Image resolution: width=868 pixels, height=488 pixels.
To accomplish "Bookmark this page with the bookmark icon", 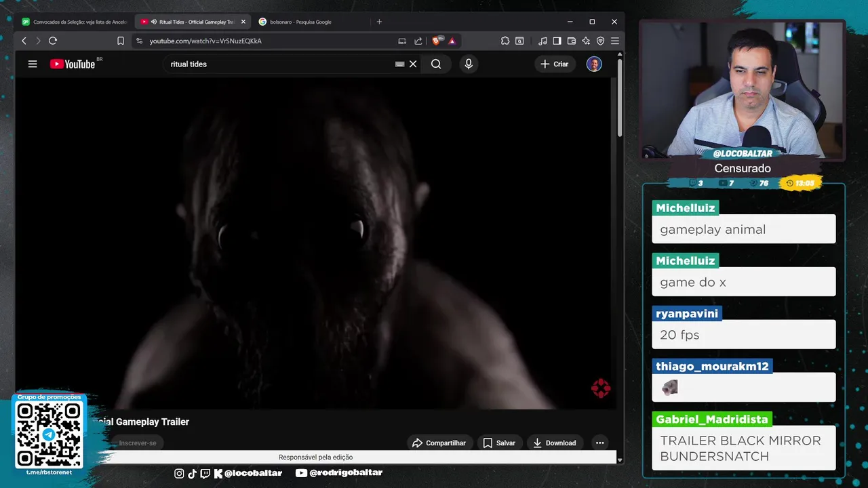I will (x=121, y=41).
